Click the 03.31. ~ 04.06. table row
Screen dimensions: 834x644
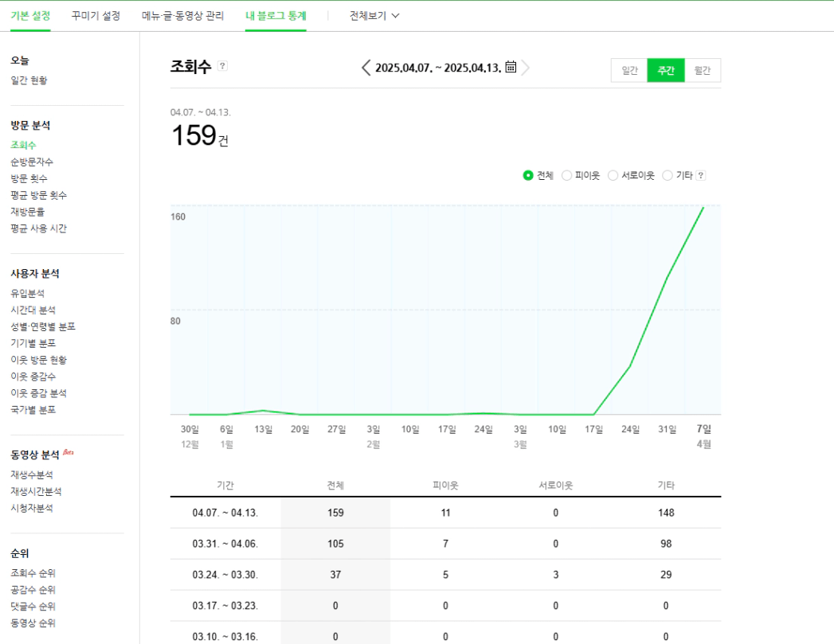(445, 544)
